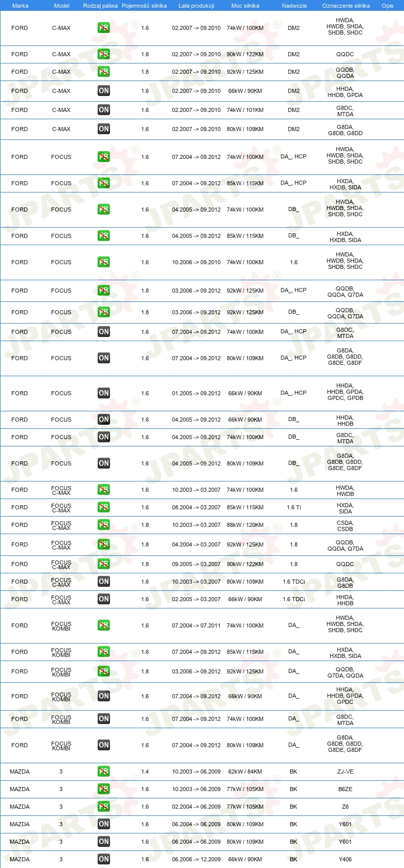The width and height of the screenshot is (404, 868).
Task: Click petrol icon in FOCUS C-MAX 04.2004 92kW row
Action: click(x=104, y=544)
